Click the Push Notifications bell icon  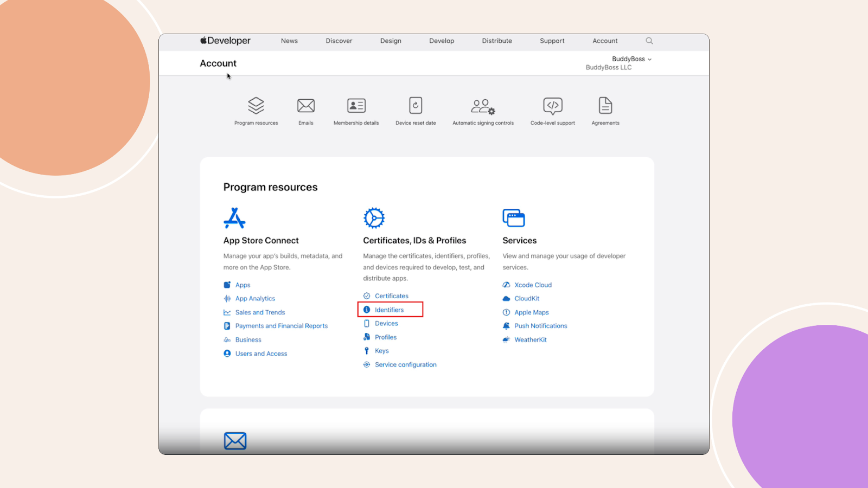(506, 326)
